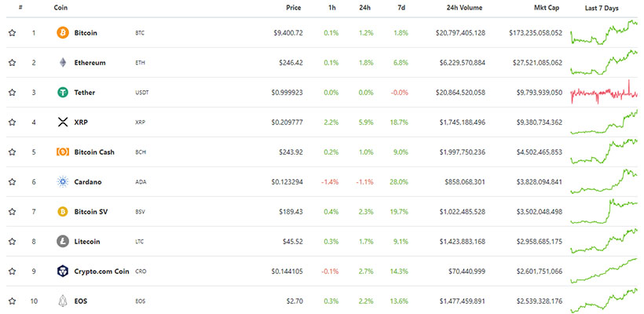This screenshot has width=644, height=314.
Task: Click the Bitcoin Cash logo icon
Action: tap(62, 152)
